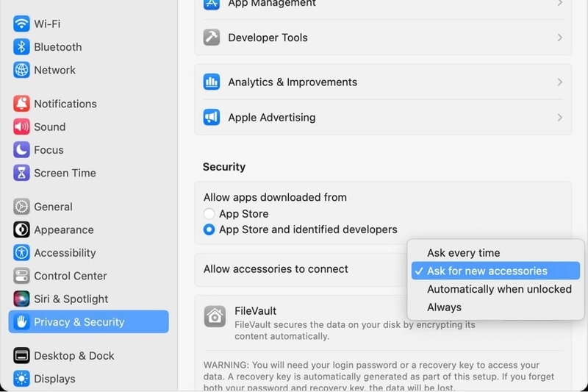Image resolution: width=588 pixels, height=392 pixels.
Task: Open the Sound settings pane
Action: point(49,126)
